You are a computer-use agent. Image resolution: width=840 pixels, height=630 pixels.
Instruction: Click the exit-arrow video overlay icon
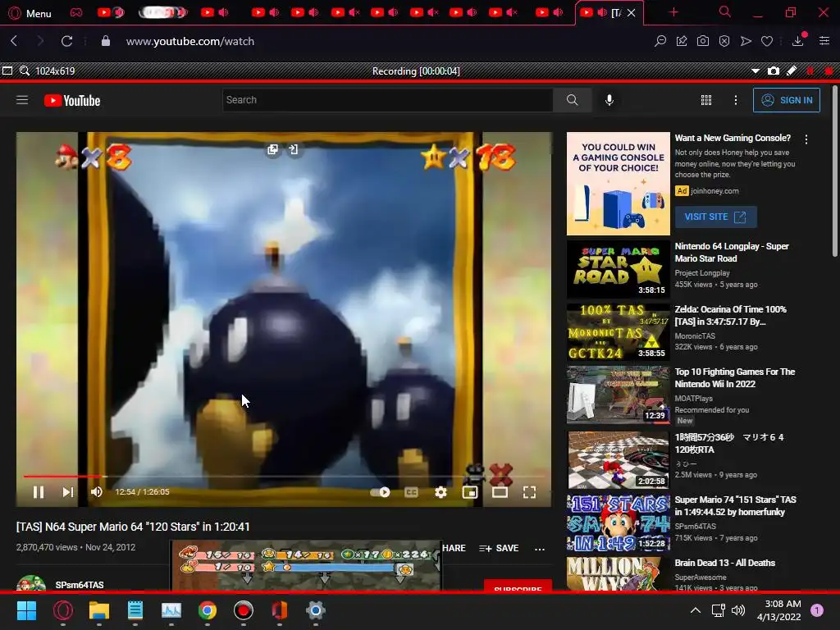[x=293, y=149]
